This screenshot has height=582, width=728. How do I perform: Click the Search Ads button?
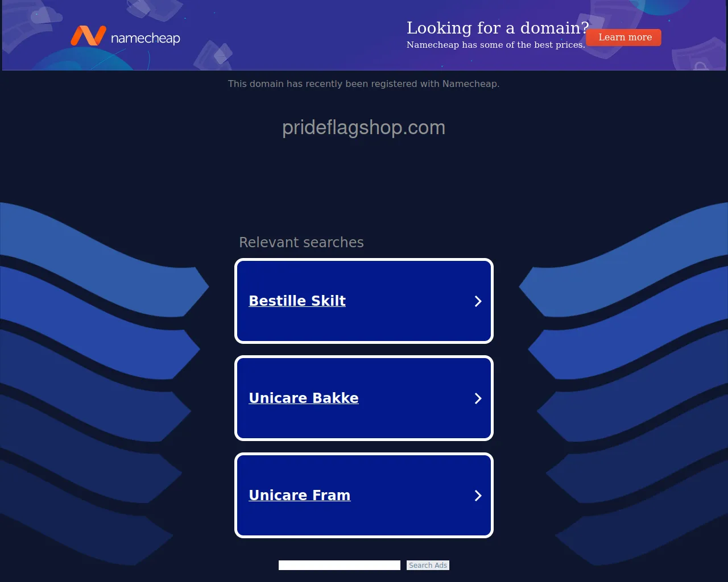point(428,565)
